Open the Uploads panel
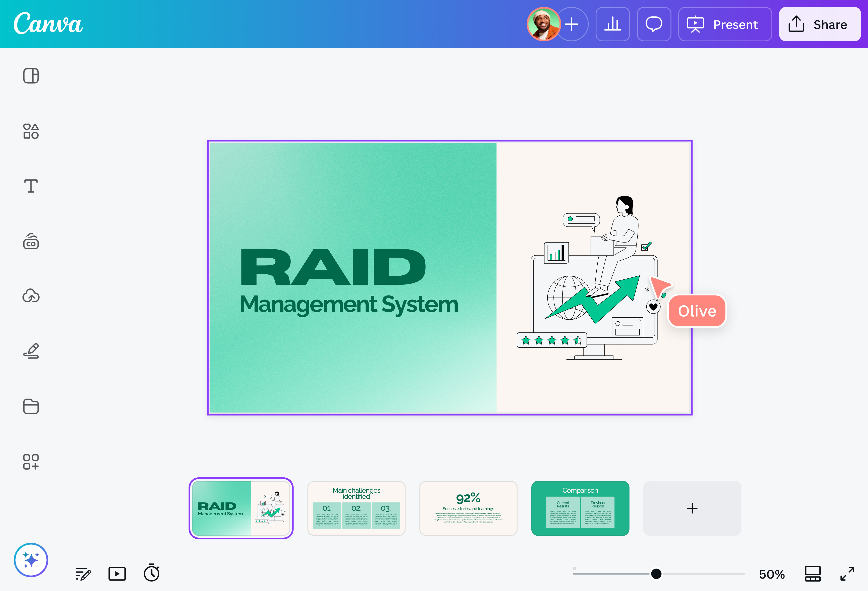 pos(31,296)
